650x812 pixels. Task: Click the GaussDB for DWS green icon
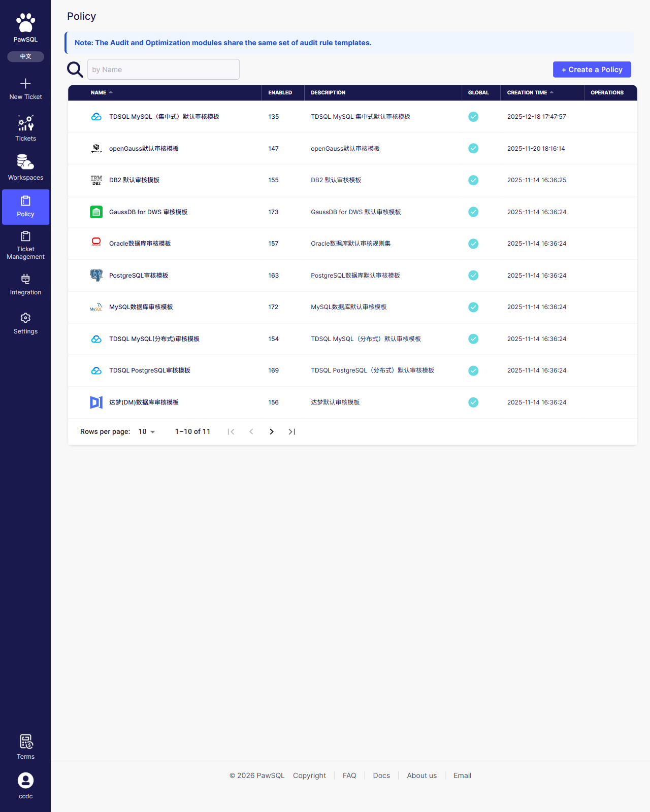click(x=96, y=212)
